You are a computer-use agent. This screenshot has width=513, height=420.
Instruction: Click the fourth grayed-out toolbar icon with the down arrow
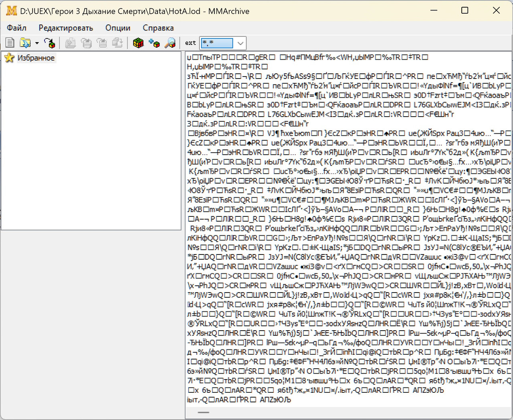(117, 42)
